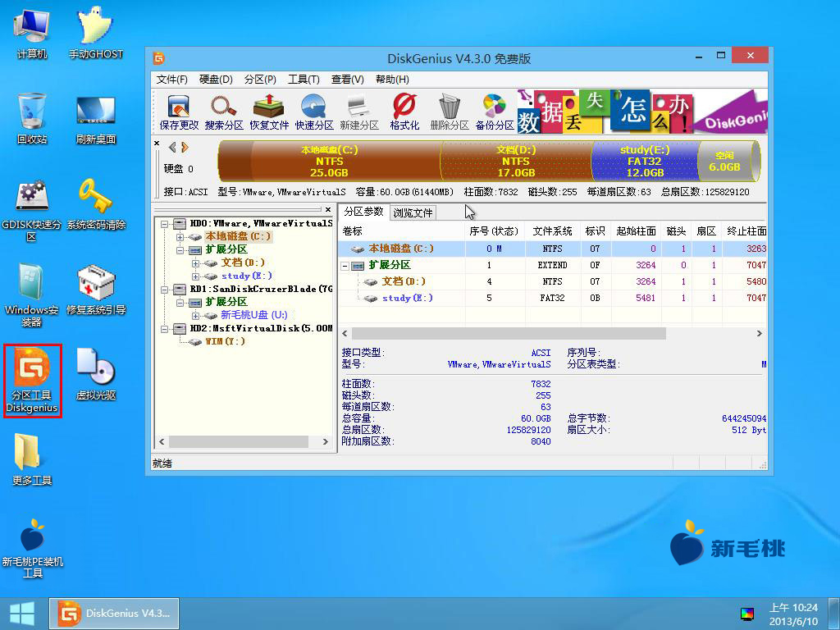Go to the previous disk with the left arrow
The width and height of the screenshot is (840, 630).
pos(172,148)
